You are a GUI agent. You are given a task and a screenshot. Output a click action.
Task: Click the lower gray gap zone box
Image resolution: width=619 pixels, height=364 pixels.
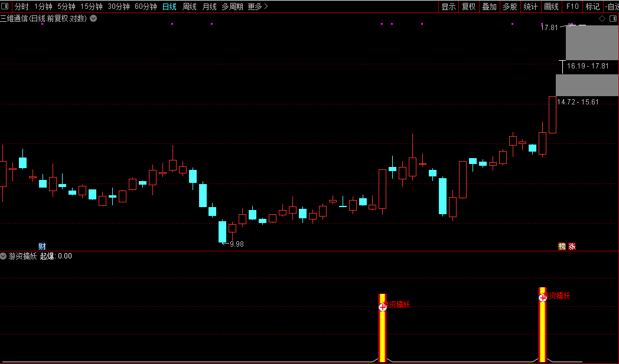pos(587,85)
